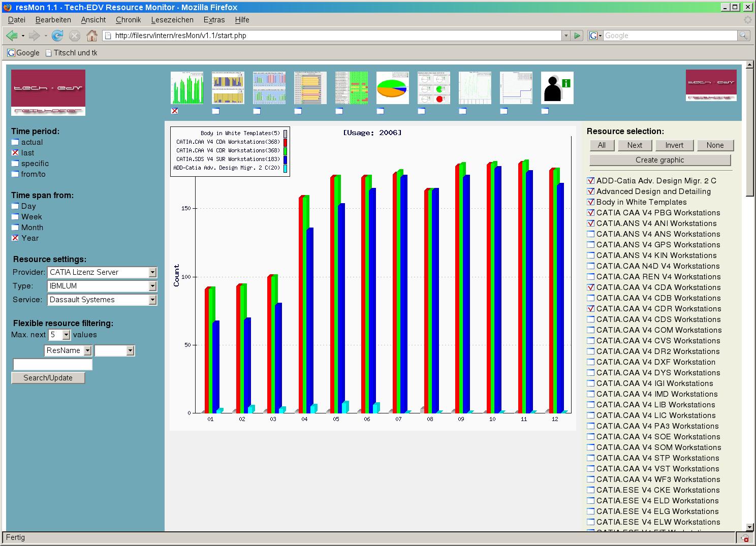Open the back button history arrow
The height and width of the screenshot is (546, 756).
[x=23, y=36]
